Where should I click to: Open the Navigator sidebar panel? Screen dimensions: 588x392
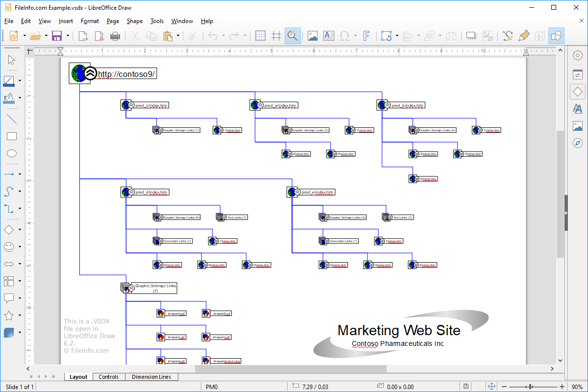[x=578, y=143]
